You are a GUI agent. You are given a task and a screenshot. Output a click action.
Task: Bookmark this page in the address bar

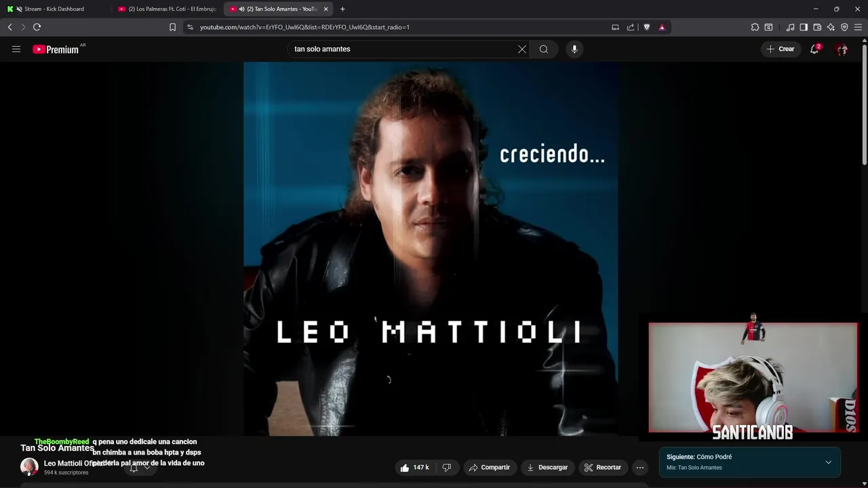[x=172, y=27]
